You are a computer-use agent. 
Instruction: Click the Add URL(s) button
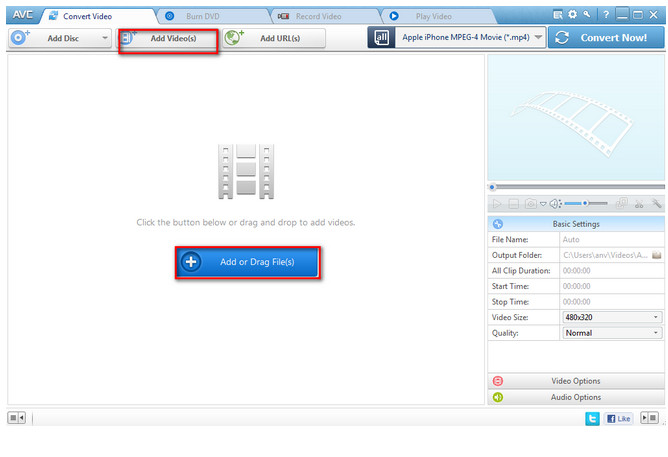[274, 38]
